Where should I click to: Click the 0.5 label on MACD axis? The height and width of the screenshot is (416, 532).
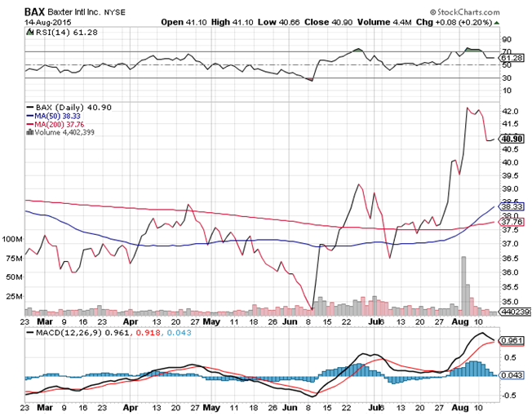[510, 358]
